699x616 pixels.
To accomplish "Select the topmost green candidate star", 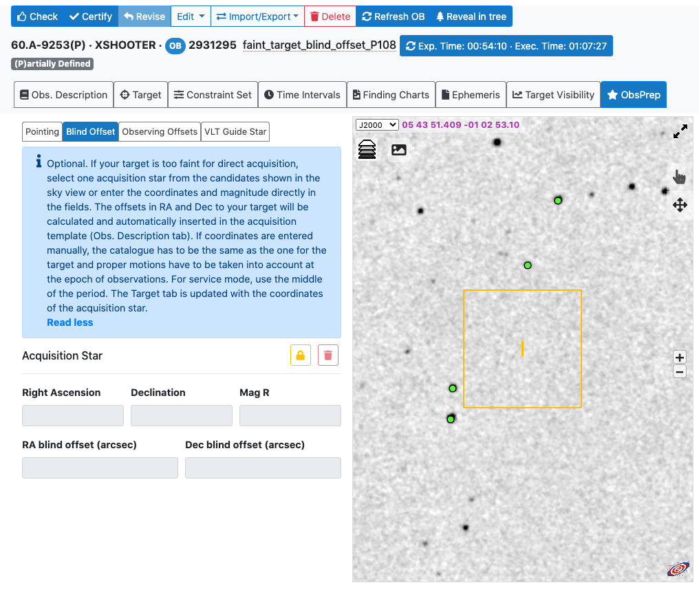I will pyautogui.click(x=558, y=201).
